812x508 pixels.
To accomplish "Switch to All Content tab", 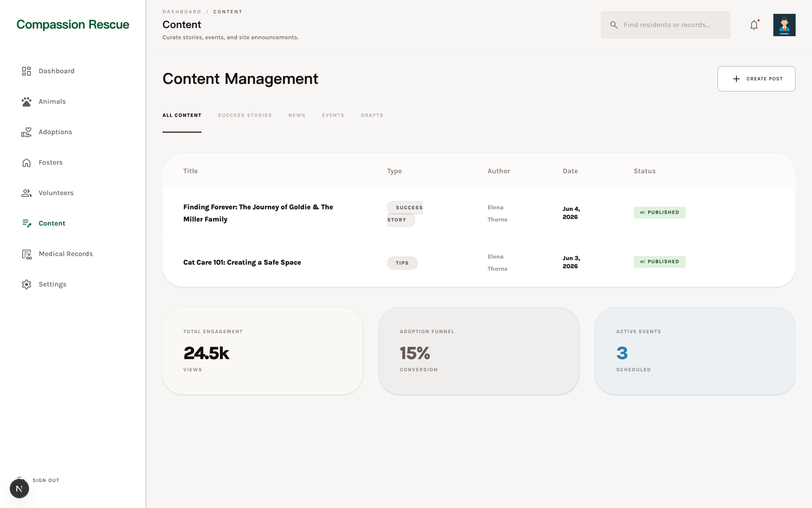I will [x=182, y=115].
